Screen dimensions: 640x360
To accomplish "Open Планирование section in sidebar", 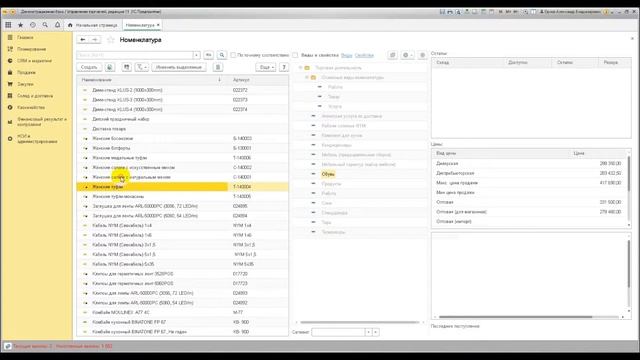I will tap(31, 49).
